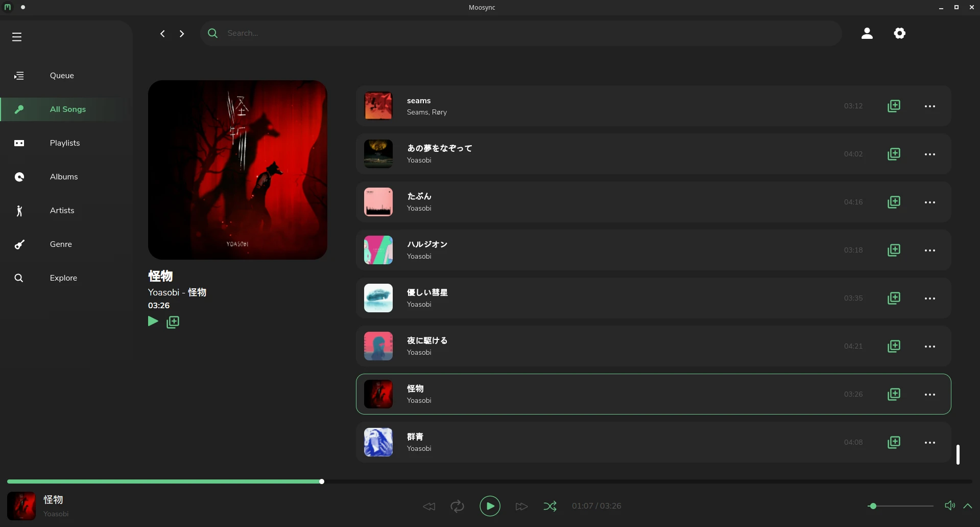Skip to the next track
The height and width of the screenshot is (527, 980).
(521, 506)
